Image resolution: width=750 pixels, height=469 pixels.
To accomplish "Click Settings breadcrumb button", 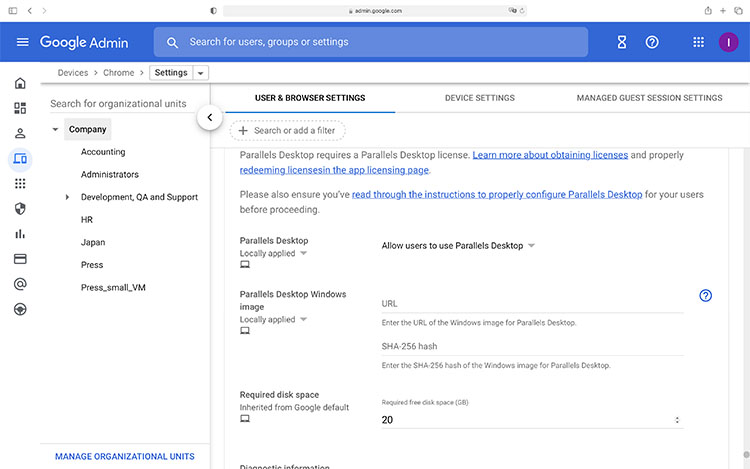I will click(171, 73).
